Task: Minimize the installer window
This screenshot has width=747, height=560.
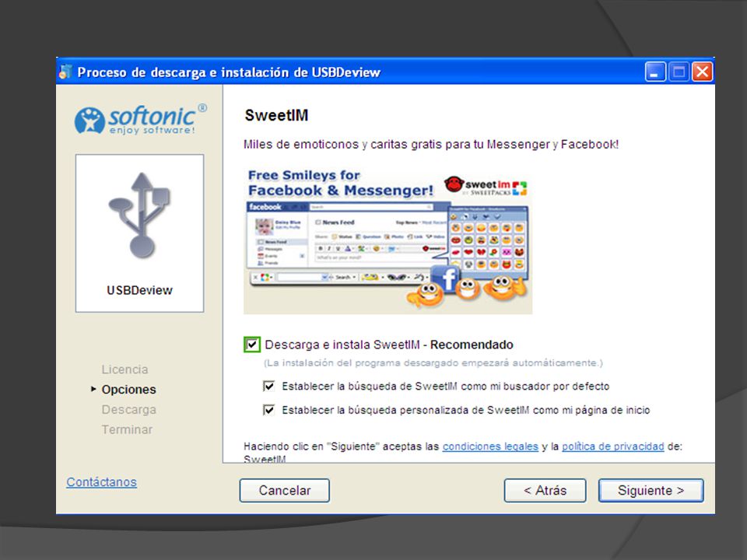Action: coord(655,72)
